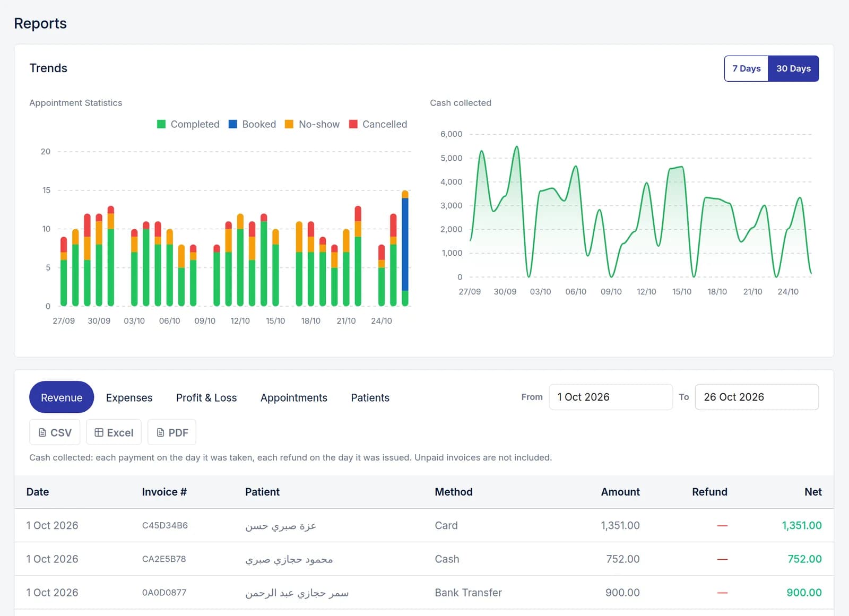Switch trends to 7 Days view

(x=746, y=68)
